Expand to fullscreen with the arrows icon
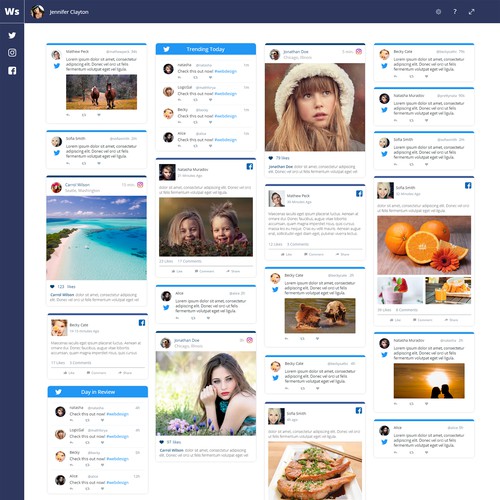The width and height of the screenshot is (500, 500). point(471,12)
